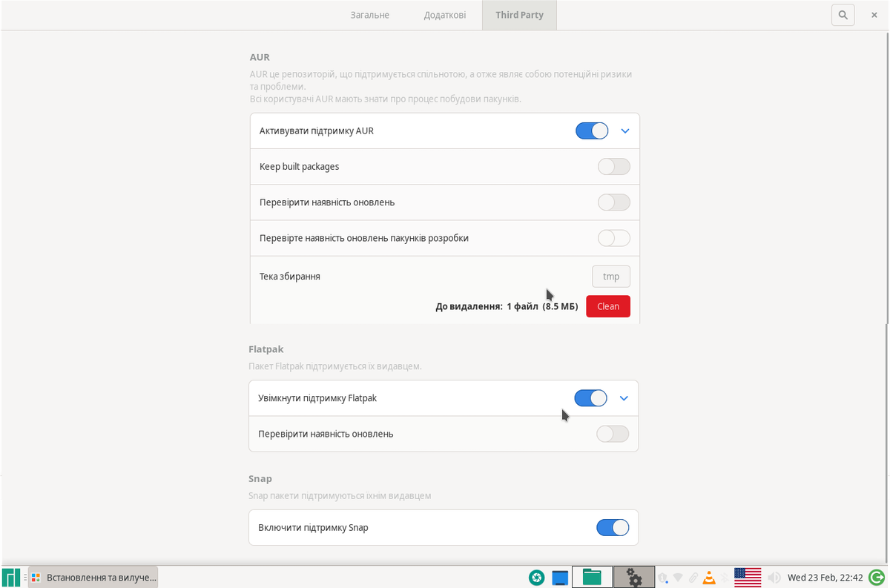Open the paperclip clipboard tray icon
The width and height of the screenshot is (890, 588).
pos(693,577)
